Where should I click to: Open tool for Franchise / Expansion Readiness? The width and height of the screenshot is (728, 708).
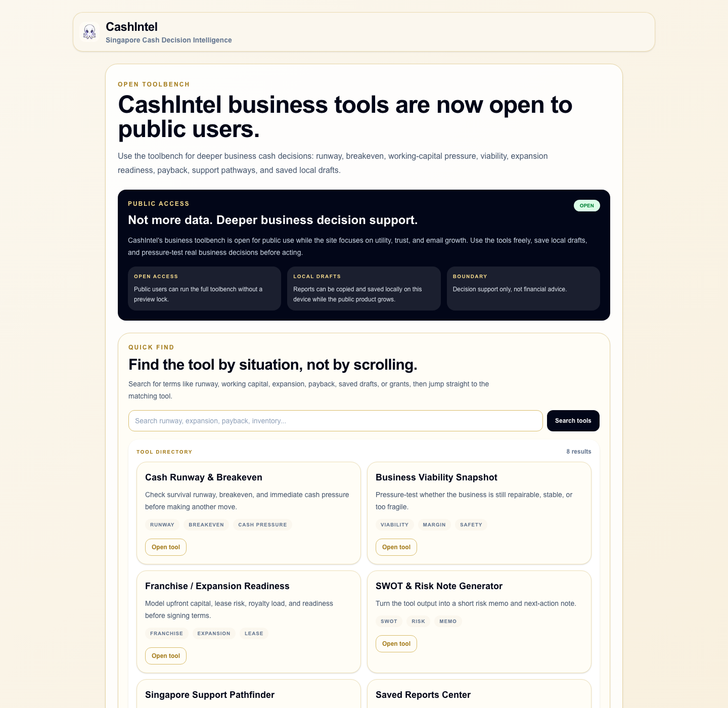(166, 656)
